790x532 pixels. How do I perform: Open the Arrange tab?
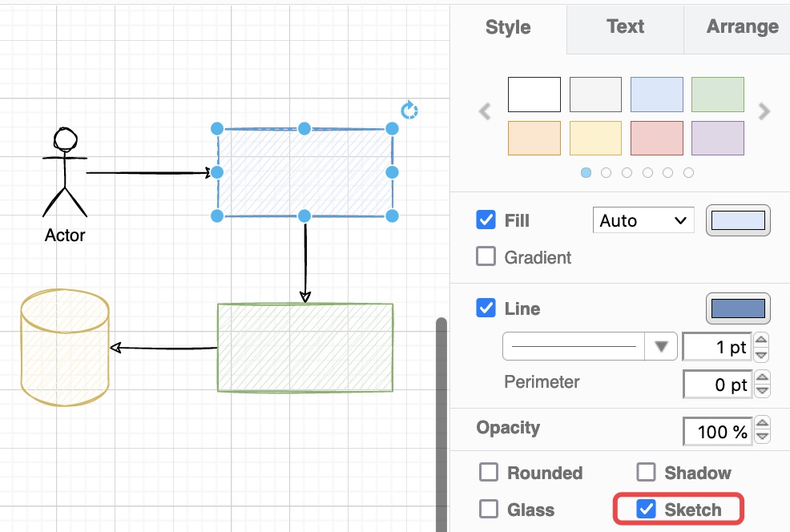(x=742, y=27)
